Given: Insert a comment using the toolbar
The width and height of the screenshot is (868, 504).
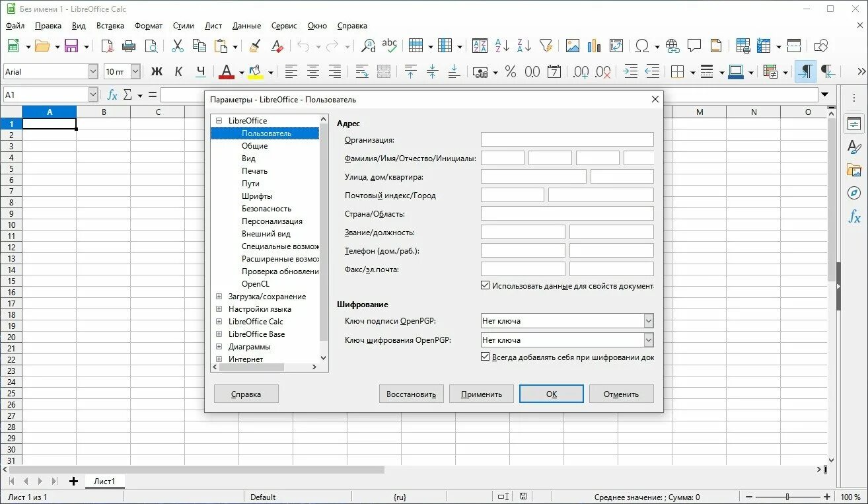Looking at the screenshot, I should (694, 46).
